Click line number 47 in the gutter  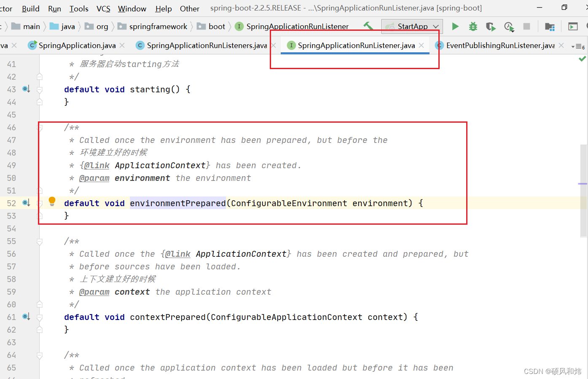11,140
